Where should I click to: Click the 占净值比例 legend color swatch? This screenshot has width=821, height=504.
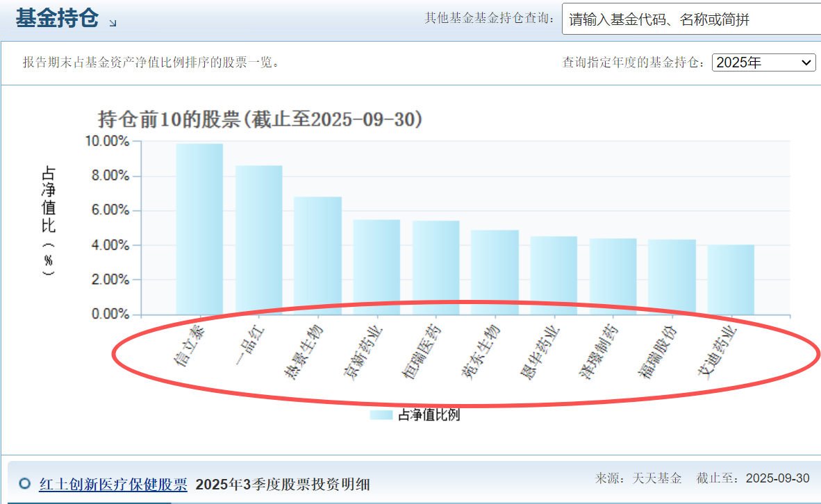pyautogui.click(x=381, y=415)
